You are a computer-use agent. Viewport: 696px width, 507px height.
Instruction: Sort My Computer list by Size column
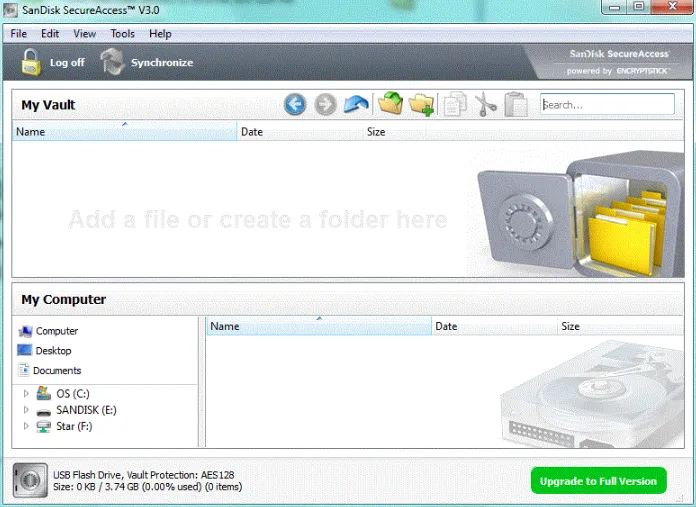pyautogui.click(x=620, y=326)
